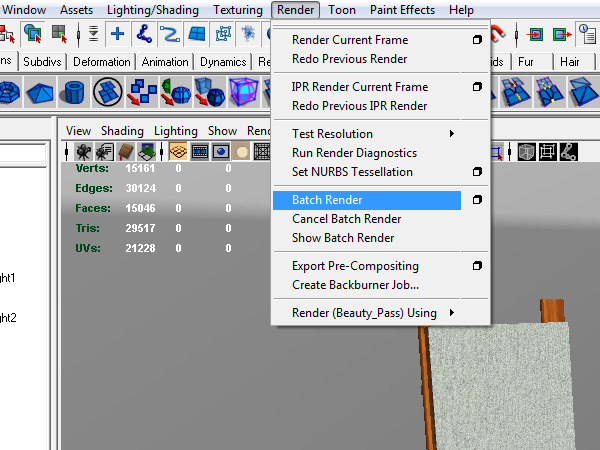
Task: Click the pink caged sphere proxy shelf icon
Action: 244,92
